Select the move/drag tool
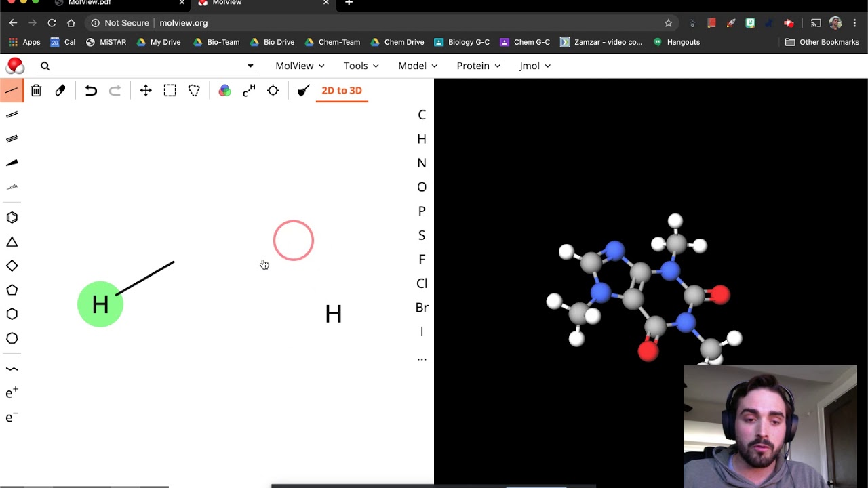This screenshot has height=488, width=868. tap(146, 90)
